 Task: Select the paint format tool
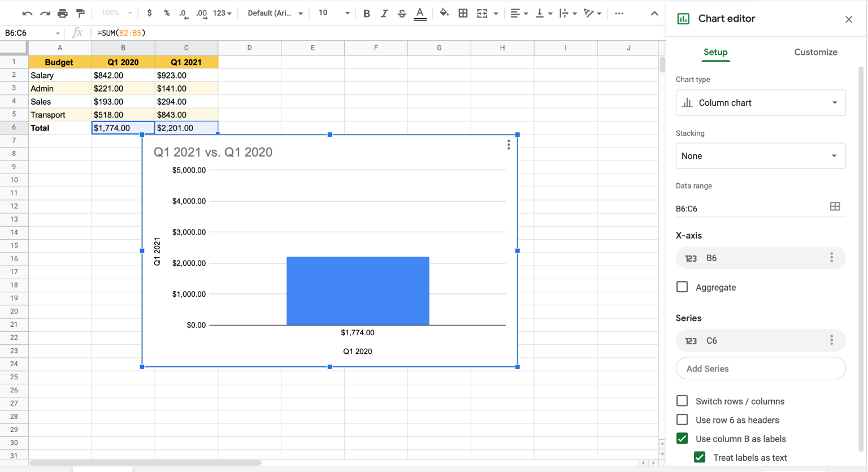pos(80,13)
